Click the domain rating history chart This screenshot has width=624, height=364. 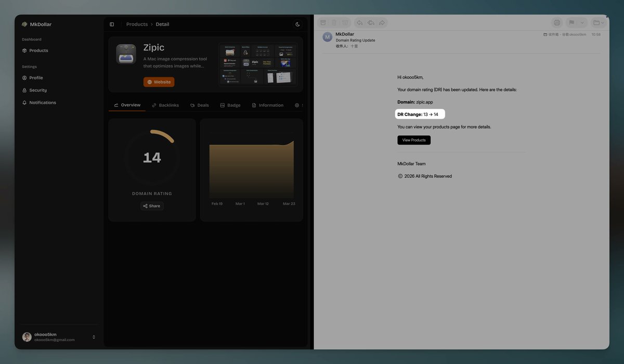251,169
